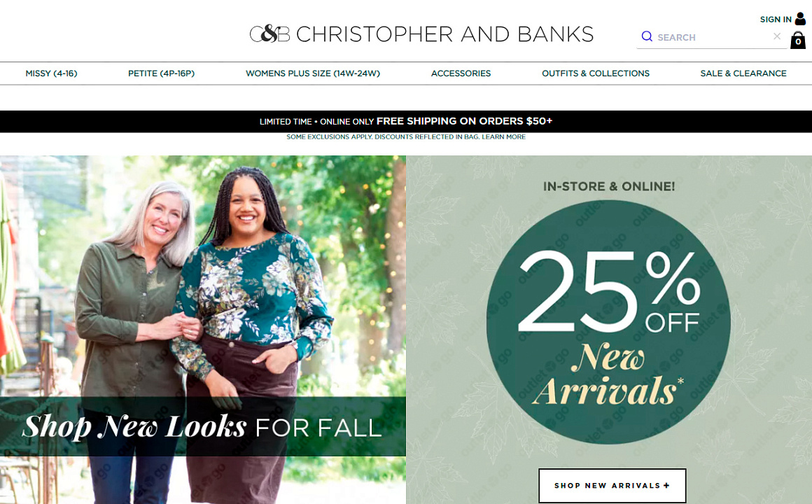Click the free shipping promo banner

pos(406,121)
